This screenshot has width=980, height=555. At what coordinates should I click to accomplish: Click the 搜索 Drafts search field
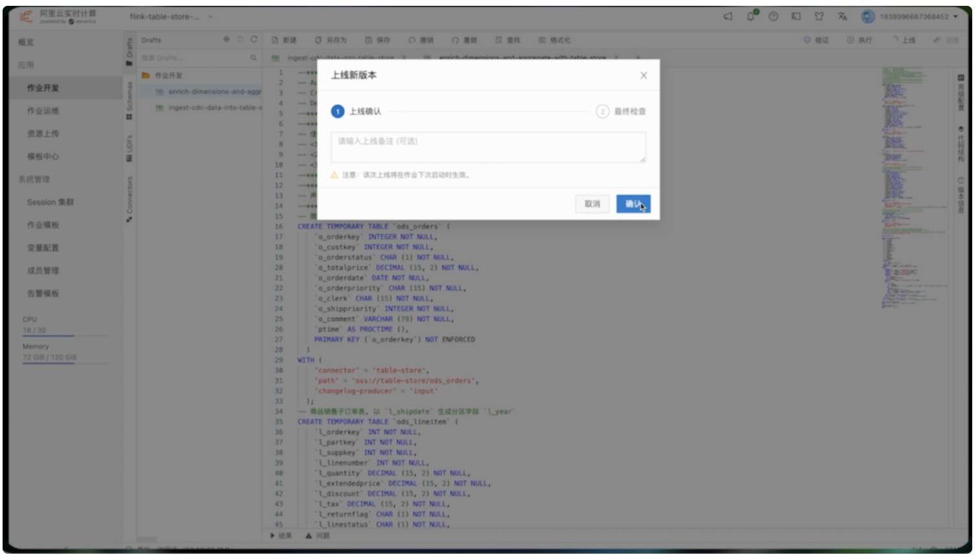pyautogui.click(x=193, y=58)
